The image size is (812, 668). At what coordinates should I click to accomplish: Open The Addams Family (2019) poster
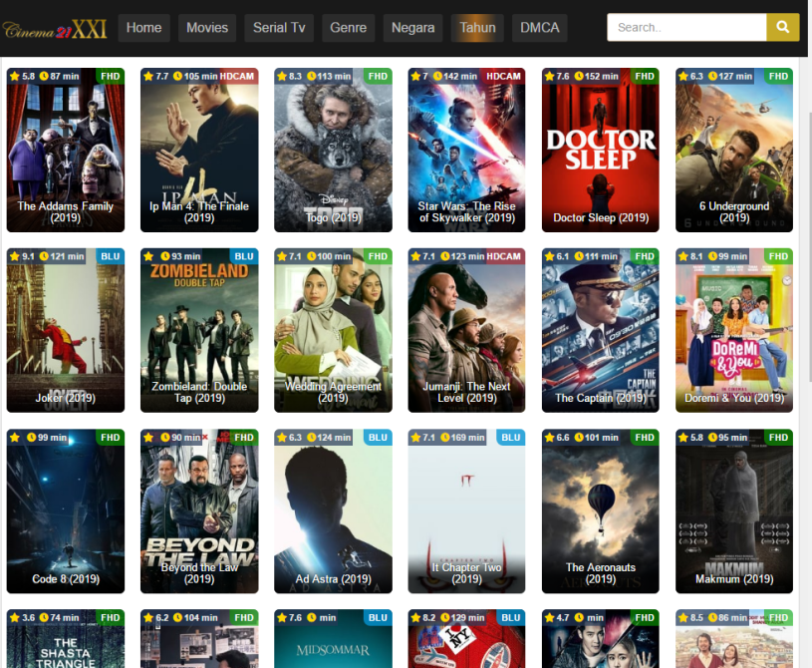(x=66, y=150)
